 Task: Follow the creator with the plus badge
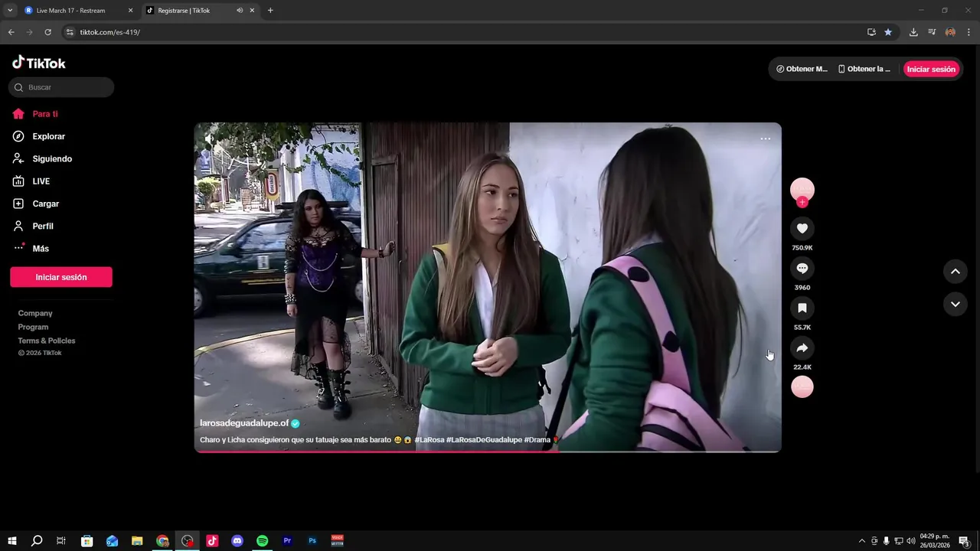(x=802, y=202)
